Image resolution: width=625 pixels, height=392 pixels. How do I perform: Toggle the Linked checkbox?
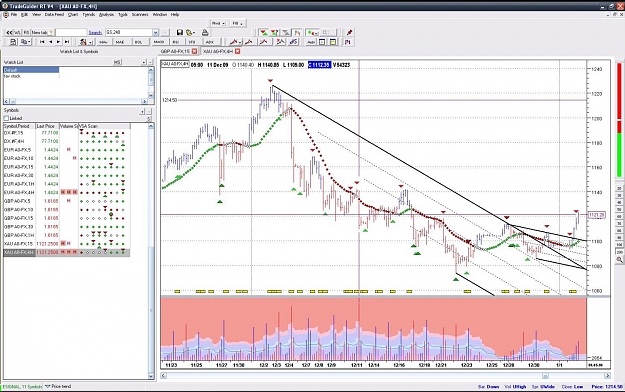pyautogui.click(x=6, y=118)
